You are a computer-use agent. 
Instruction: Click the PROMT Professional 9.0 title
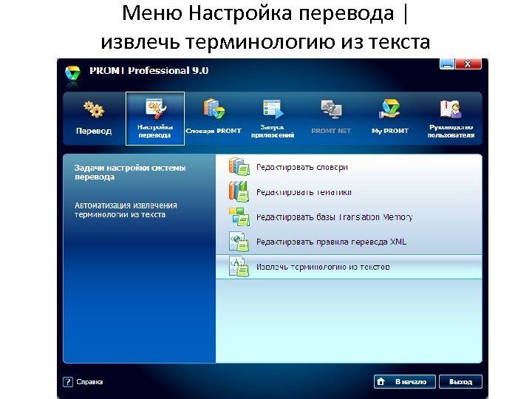click(149, 71)
